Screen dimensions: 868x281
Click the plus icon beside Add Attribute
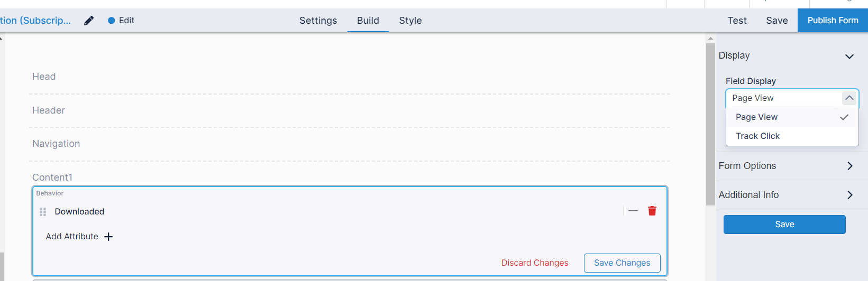[108, 237]
